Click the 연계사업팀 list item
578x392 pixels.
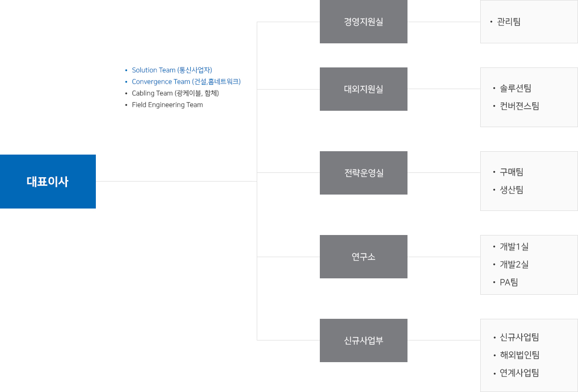click(x=519, y=373)
